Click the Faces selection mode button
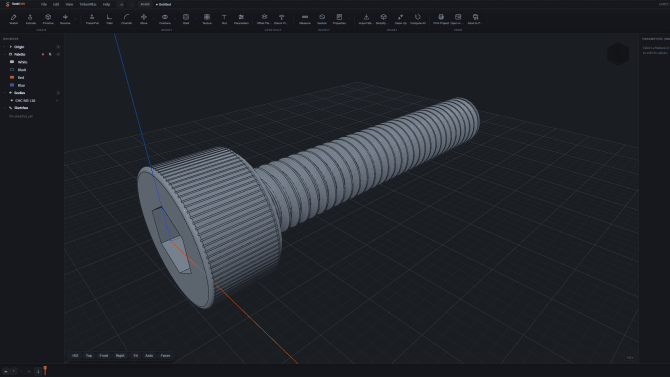 (165, 356)
